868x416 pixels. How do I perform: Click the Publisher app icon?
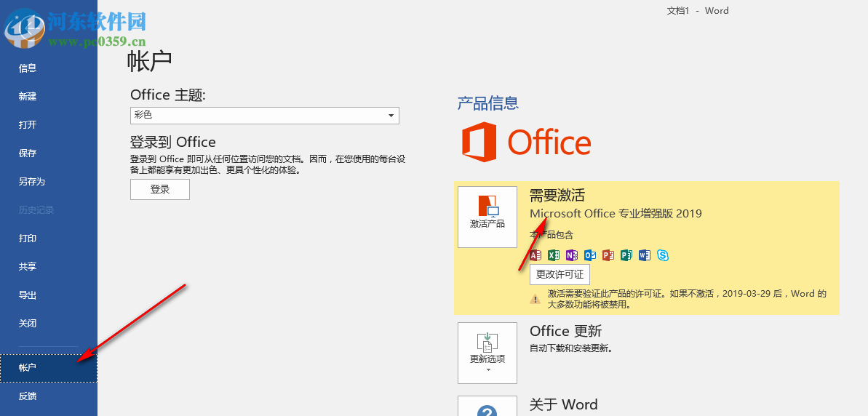coord(626,255)
